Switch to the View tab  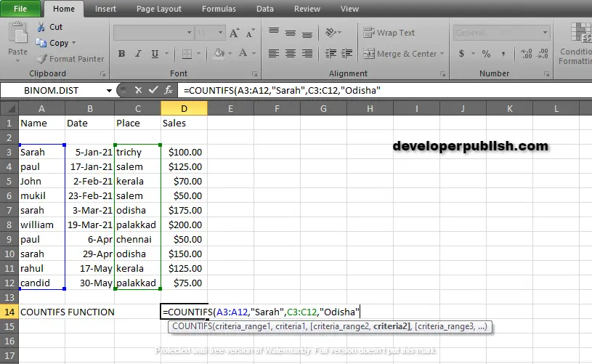(x=349, y=9)
